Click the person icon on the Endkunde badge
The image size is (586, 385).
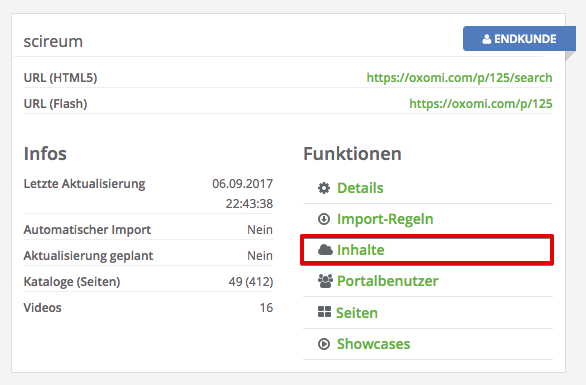[x=487, y=39]
